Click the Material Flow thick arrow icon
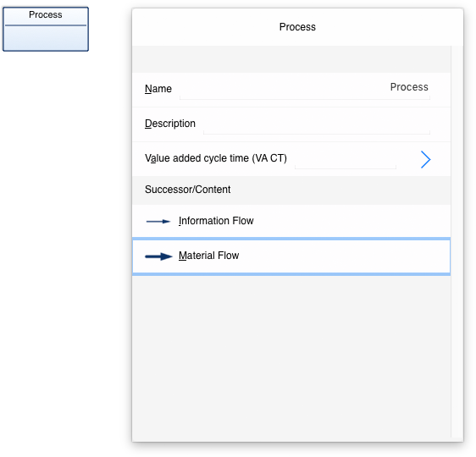476x457 pixels. tap(158, 256)
